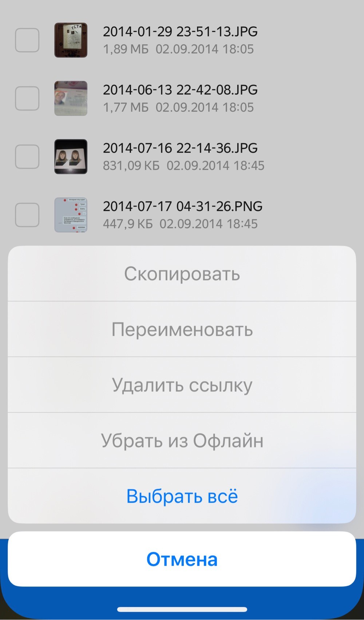This screenshot has height=620, width=364.
Task: Tap the thumbnail of 2014-06-13 22-42-08.JPG
Action: coord(71,98)
